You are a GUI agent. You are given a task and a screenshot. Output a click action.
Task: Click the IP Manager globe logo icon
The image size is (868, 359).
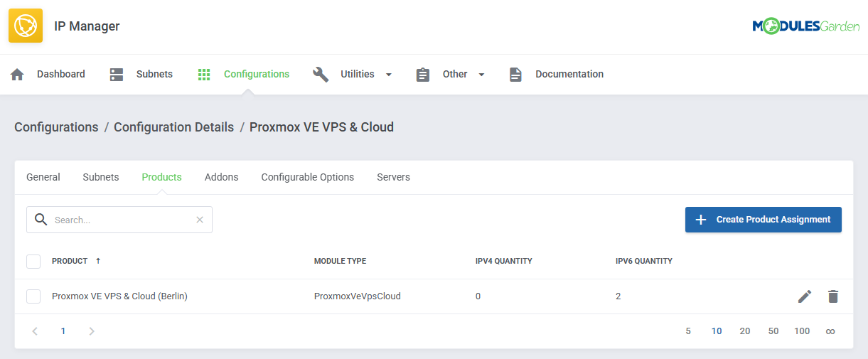[26, 26]
